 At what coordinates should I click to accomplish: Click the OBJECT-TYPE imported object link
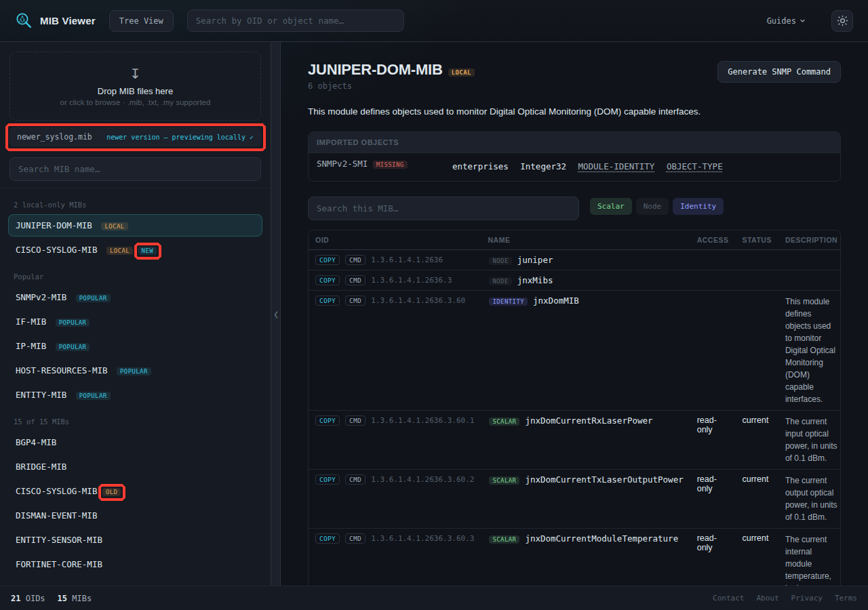694,167
